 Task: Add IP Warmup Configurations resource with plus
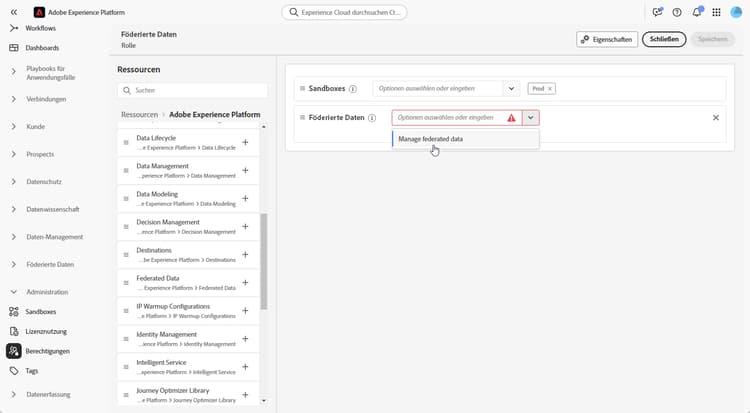[245, 311]
